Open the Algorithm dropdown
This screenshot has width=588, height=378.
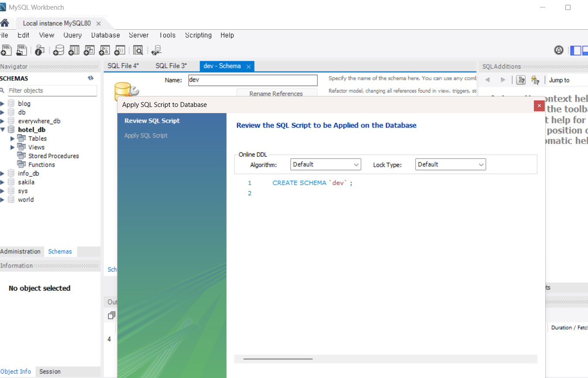click(326, 165)
